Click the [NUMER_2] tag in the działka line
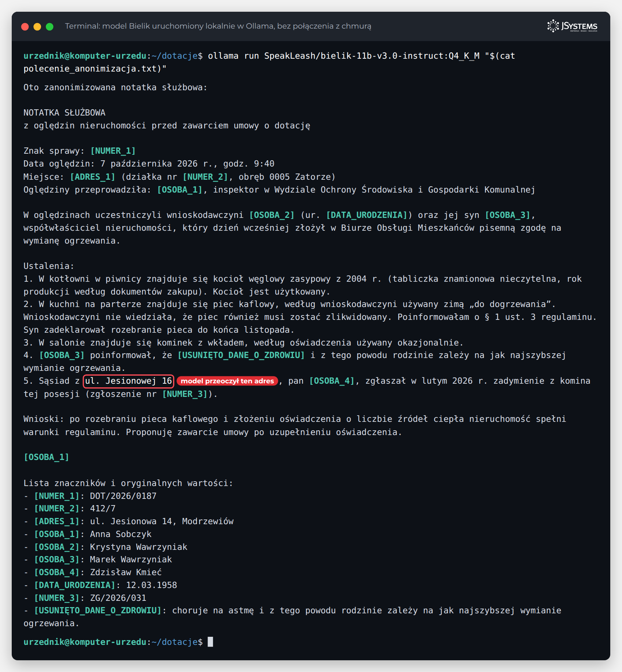This screenshot has width=622, height=672. pos(205,177)
